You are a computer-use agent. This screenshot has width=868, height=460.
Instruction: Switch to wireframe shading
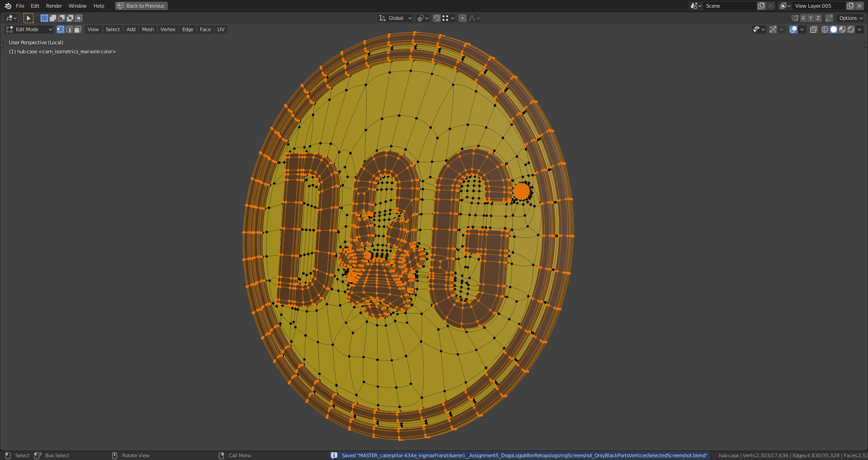[825, 29]
